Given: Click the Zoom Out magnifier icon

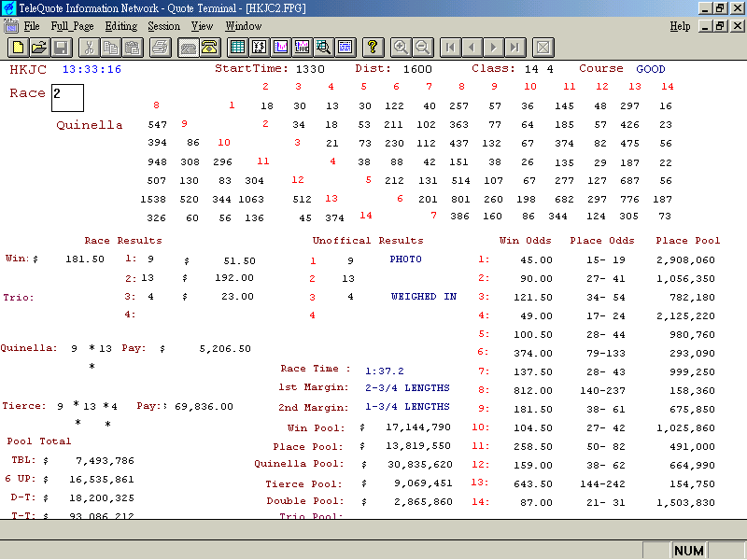Looking at the screenshot, I should coord(422,48).
